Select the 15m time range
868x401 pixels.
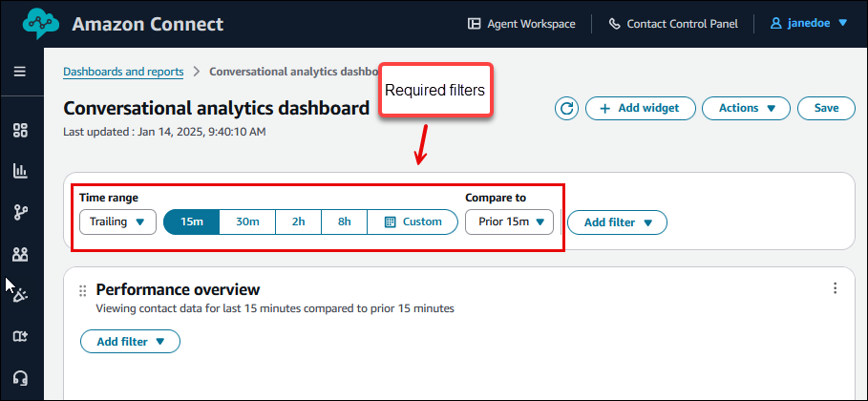pos(192,222)
